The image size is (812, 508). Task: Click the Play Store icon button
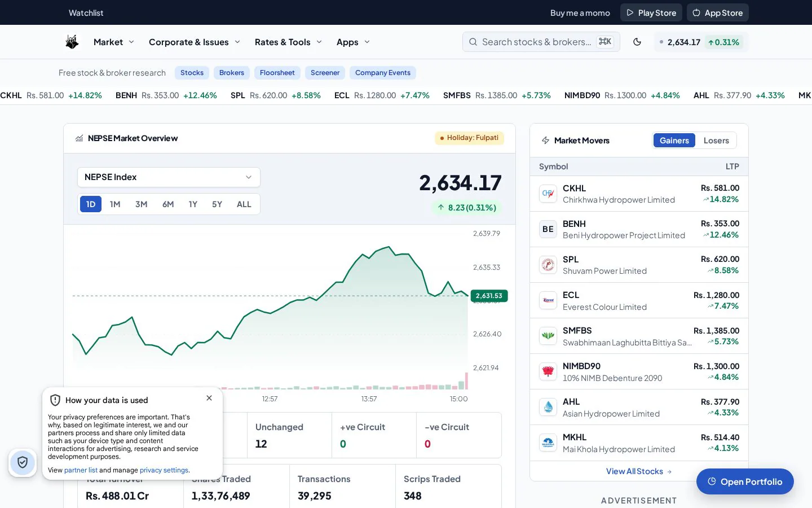(651, 12)
